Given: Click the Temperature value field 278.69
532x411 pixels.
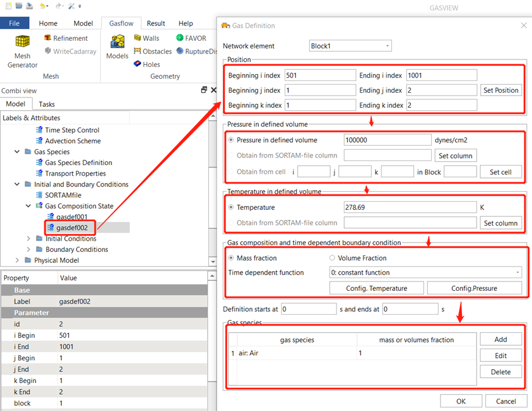Looking at the screenshot, I should point(410,207).
